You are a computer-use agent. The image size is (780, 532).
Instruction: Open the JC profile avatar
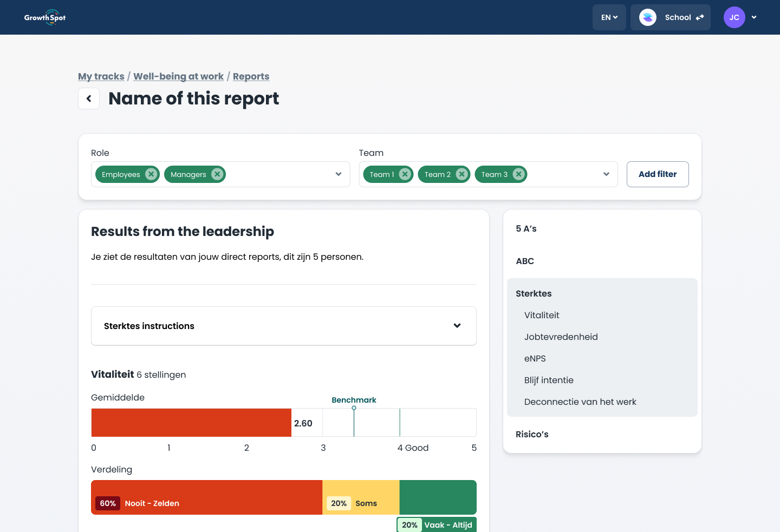734,17
